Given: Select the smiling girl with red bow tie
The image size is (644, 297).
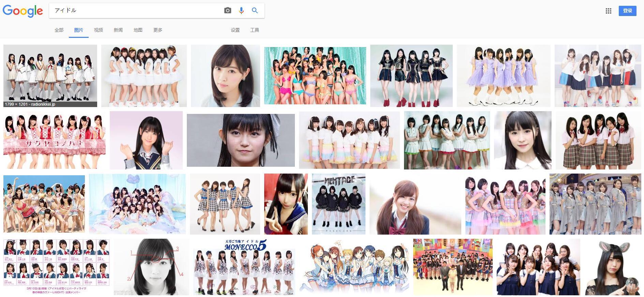Looking at the screenshot, I should [415, 204].
